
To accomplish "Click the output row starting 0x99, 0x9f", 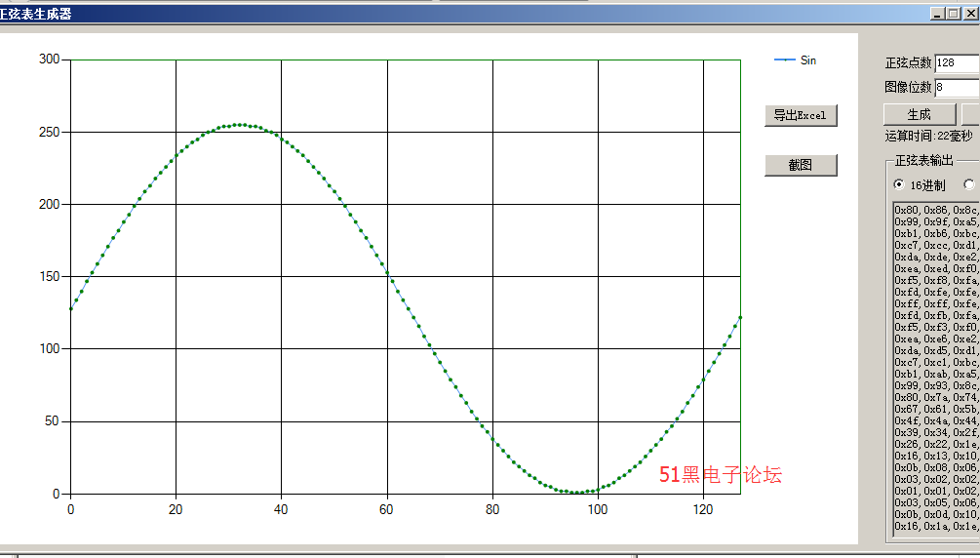I will [x=936, y=221].
